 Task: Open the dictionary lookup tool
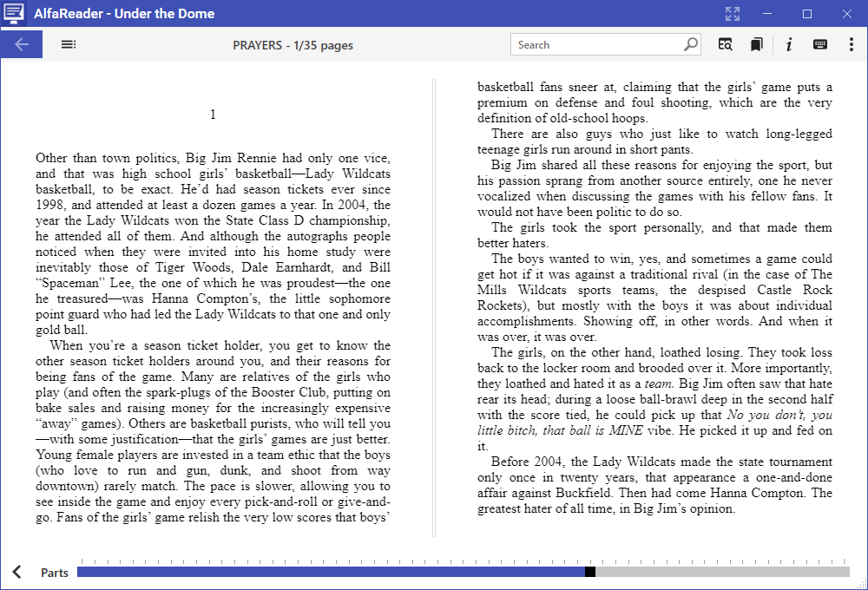pyautogui.click(x=725, y=43)
